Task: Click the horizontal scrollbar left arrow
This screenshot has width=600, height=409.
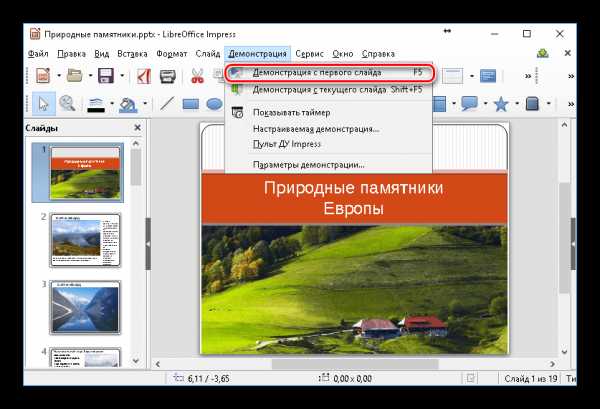Action: 158,364
